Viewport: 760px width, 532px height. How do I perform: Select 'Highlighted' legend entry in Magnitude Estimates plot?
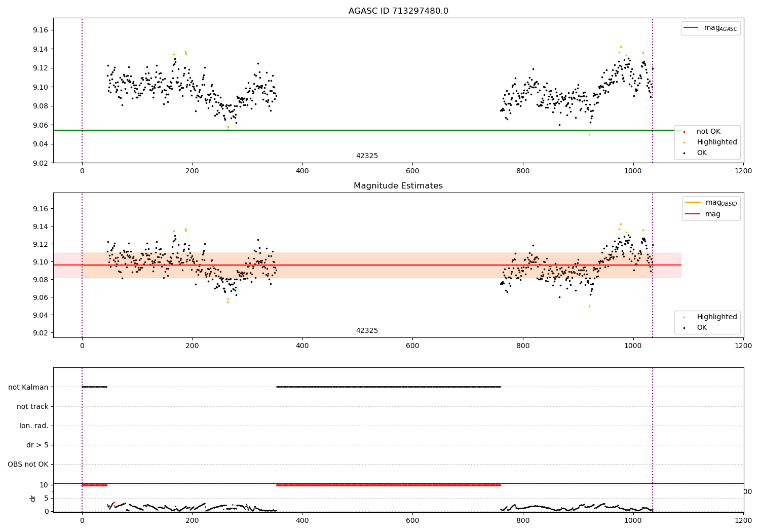(709, 317)
